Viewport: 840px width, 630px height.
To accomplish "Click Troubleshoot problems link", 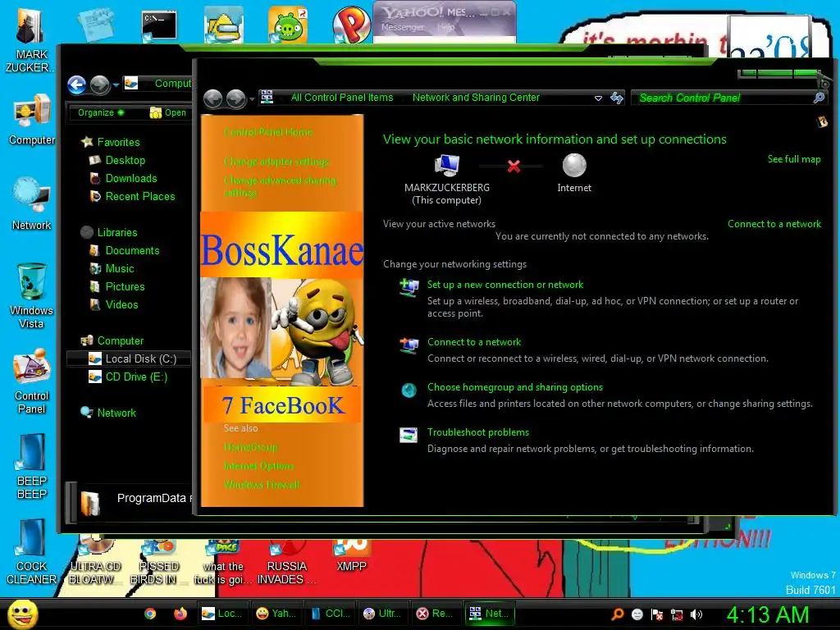I will click(478, 431).
